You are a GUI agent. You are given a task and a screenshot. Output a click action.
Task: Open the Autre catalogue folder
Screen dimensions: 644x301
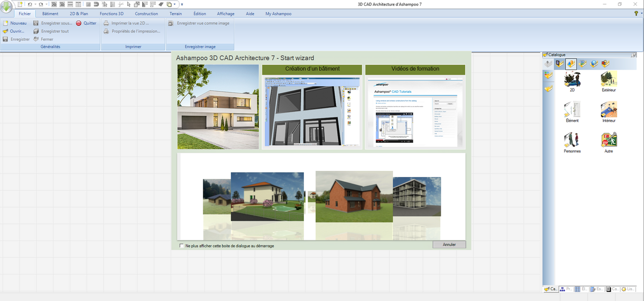(x=609, y=143)
